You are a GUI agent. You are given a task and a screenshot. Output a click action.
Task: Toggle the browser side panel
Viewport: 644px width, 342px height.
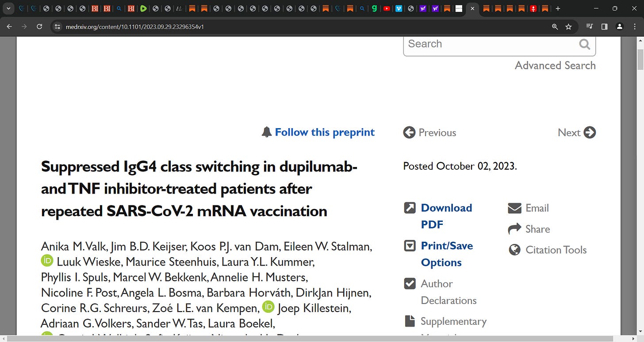coord(605,27)
